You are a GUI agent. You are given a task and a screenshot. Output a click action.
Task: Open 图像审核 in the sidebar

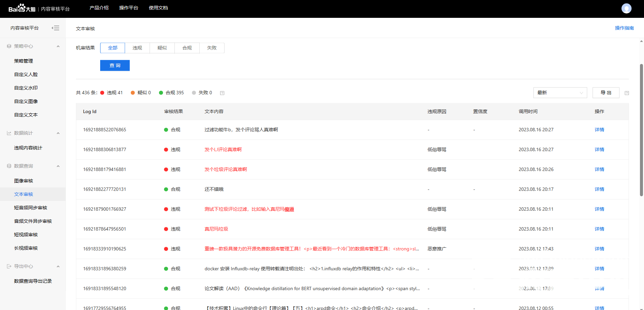point(24,181)
